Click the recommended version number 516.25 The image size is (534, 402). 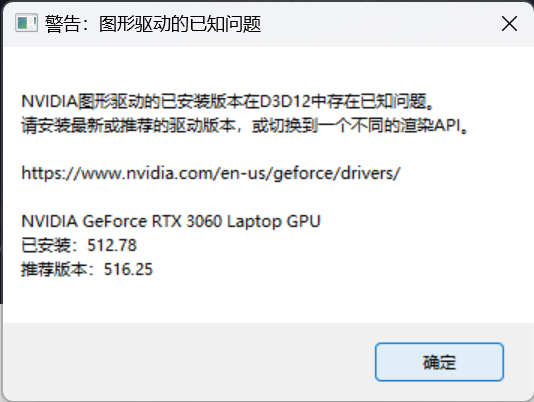tap(128, 269)
